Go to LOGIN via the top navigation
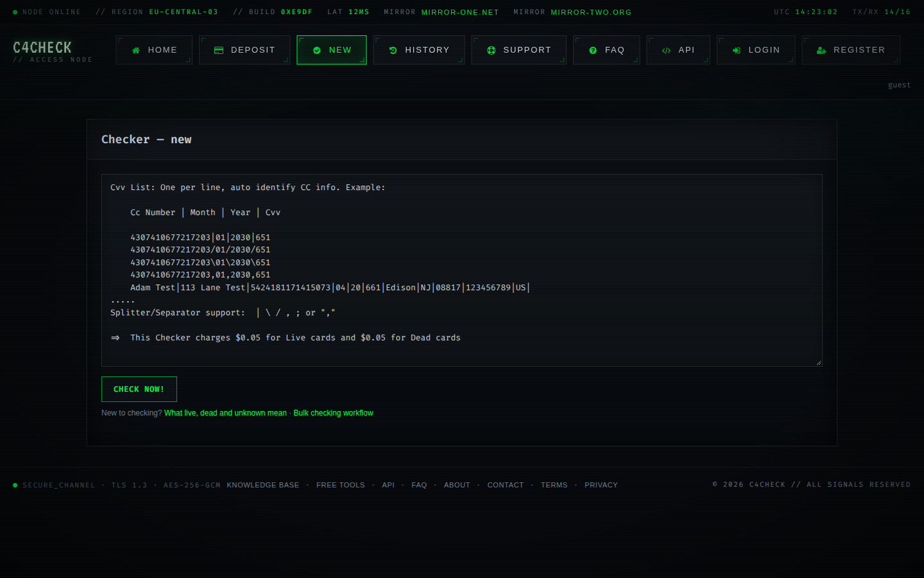This screenshot has width=924, height=578. 756,50
